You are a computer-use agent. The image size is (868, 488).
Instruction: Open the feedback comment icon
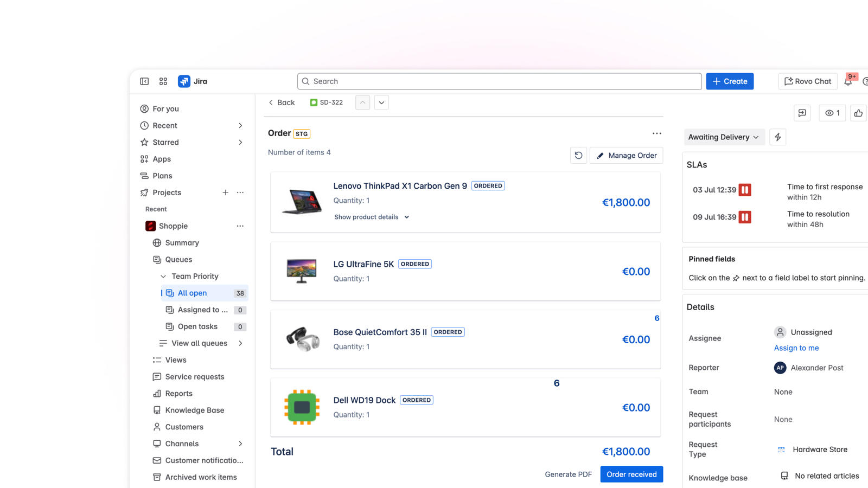802,113
